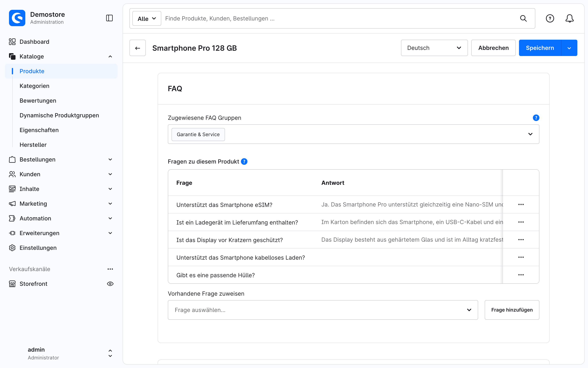This screenshot has height=368, width=588.
Task: Open Bewertungen in the sidebar
Action: coord(38,101)
